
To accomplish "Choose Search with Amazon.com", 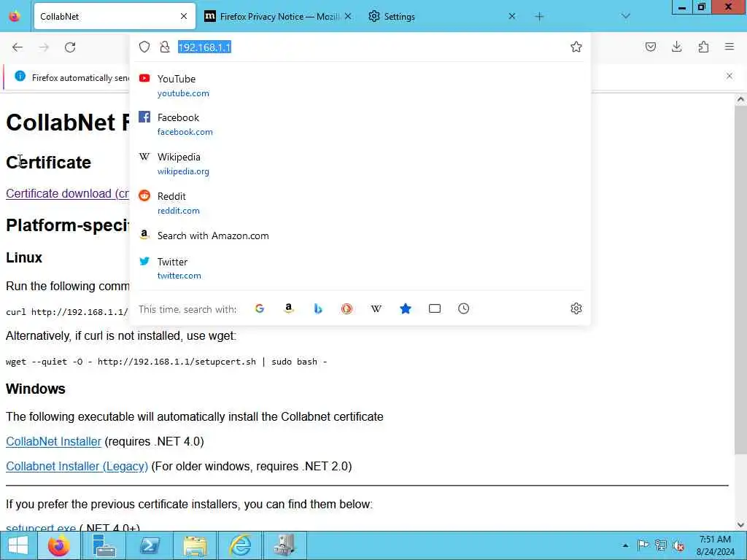I will tap(360, 236).
